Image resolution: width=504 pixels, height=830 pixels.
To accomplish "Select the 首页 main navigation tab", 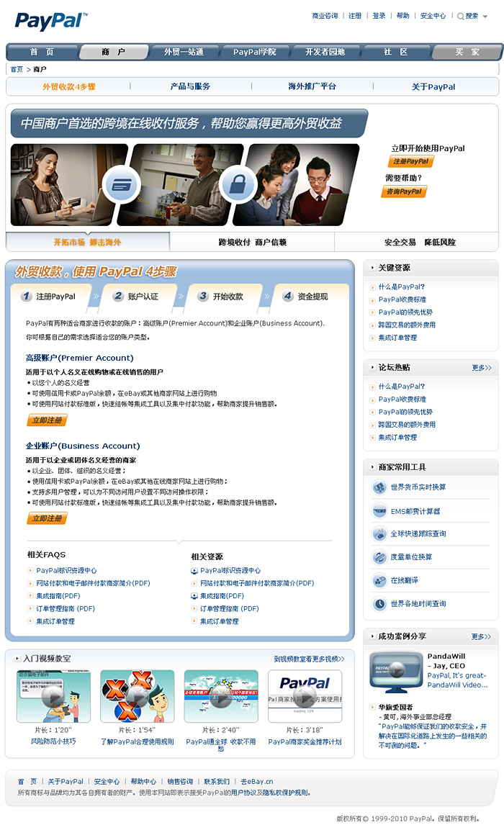I will pos(42,52).
